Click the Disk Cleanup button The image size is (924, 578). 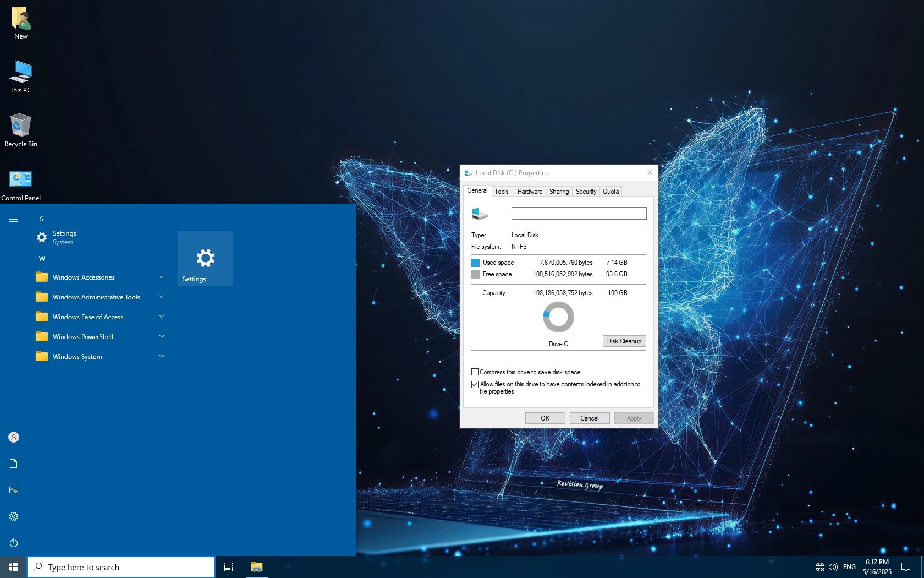[624, 341]
